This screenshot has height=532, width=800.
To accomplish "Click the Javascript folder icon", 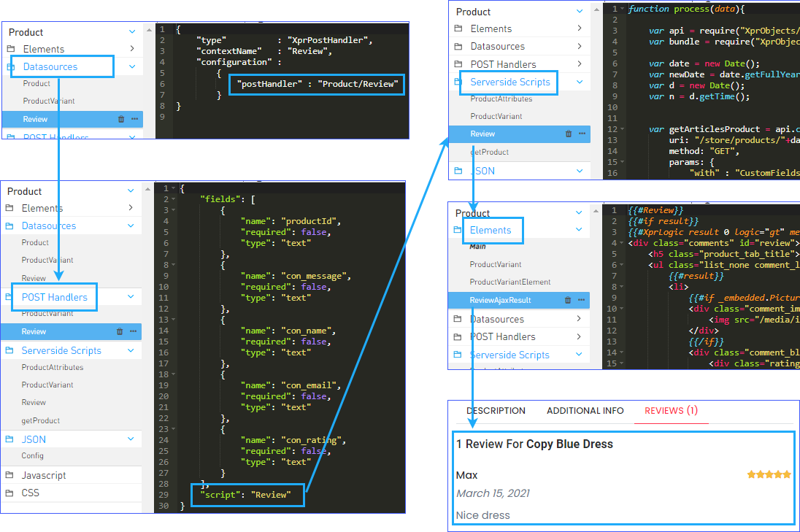I will (11, 475).
